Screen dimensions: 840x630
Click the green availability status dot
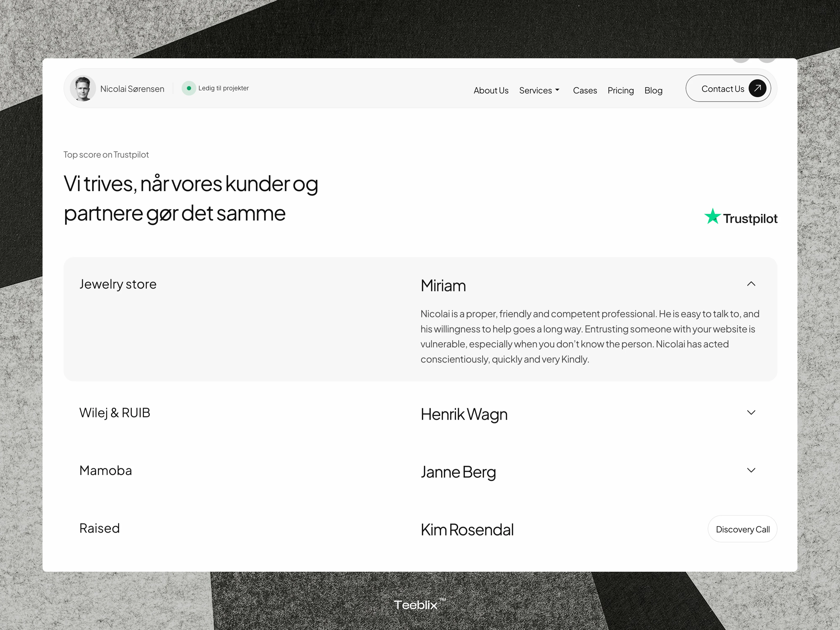point(189,88)
